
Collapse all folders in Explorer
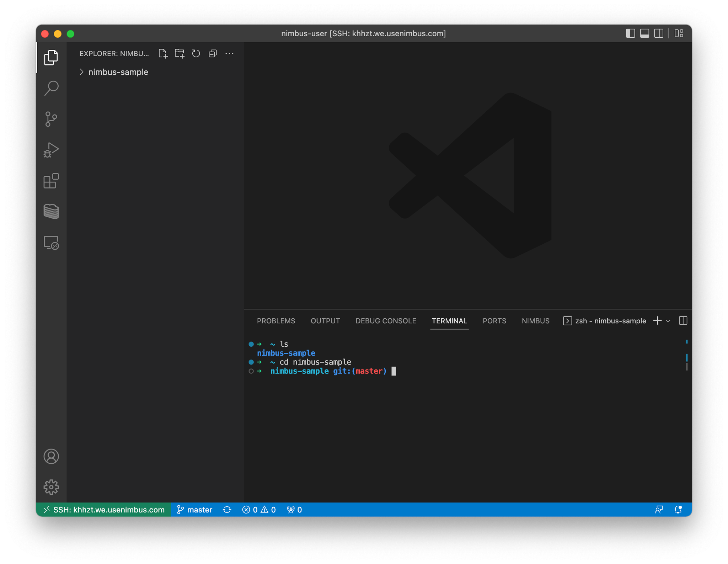213,53
